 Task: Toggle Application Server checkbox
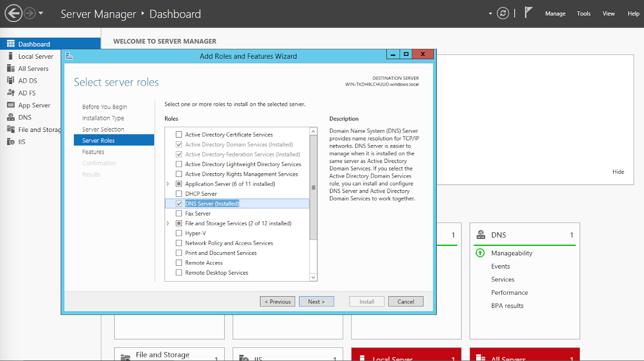pos(179,184)
